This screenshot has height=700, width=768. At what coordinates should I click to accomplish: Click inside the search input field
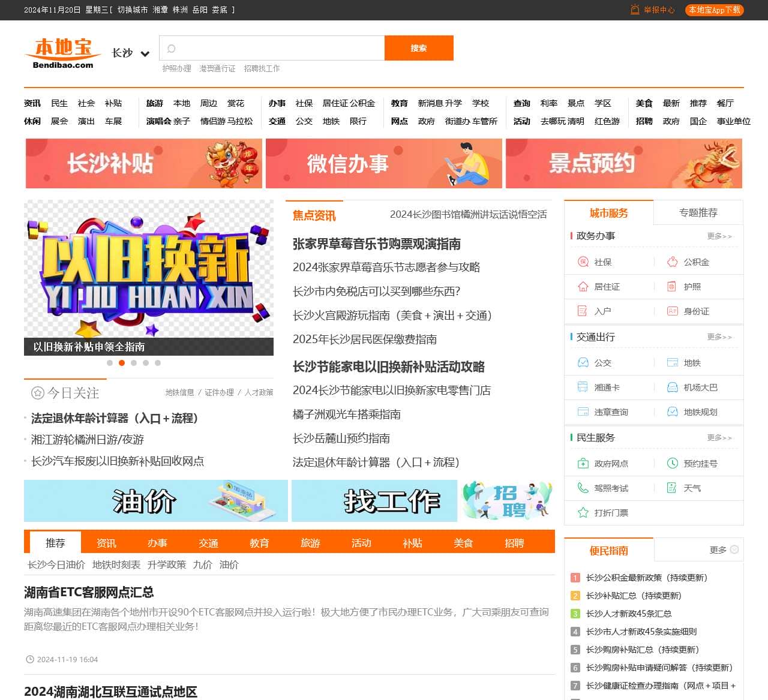270,48
